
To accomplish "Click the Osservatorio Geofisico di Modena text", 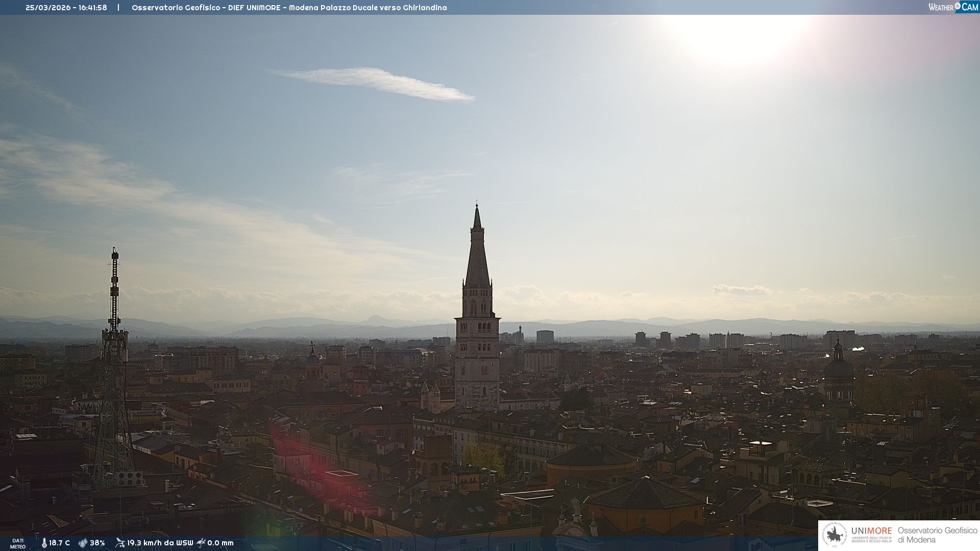I will 937,535.
